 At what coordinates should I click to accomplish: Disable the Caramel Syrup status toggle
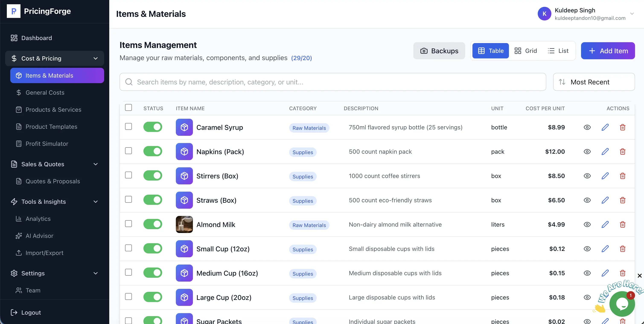point(153,127)
